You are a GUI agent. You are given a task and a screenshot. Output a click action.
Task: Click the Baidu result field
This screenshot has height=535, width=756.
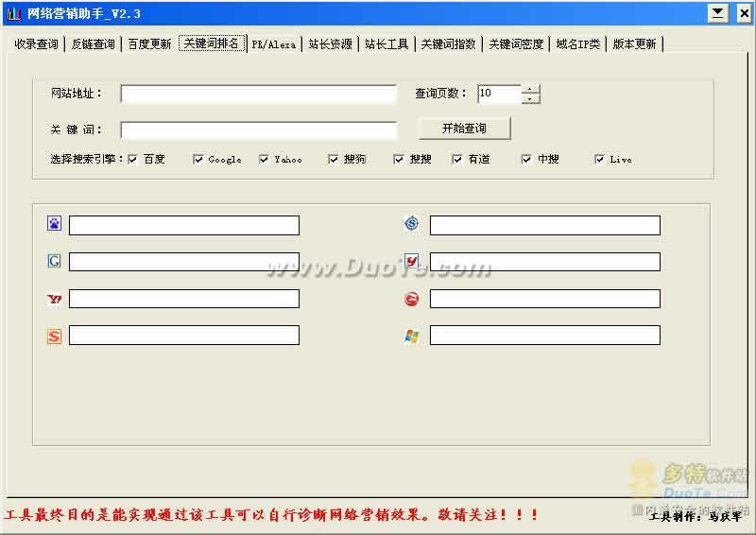184,225
